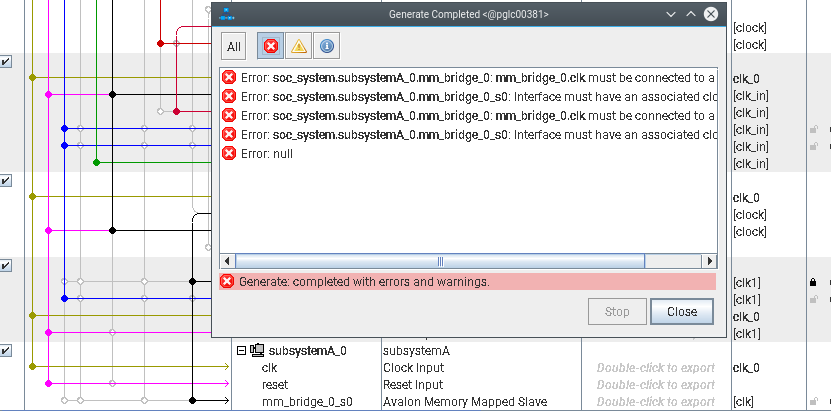Select the first mm_bridge_0_s0 associated clock error
The height and width of the screenshot is (411, 831).
[x=468, y=96]
